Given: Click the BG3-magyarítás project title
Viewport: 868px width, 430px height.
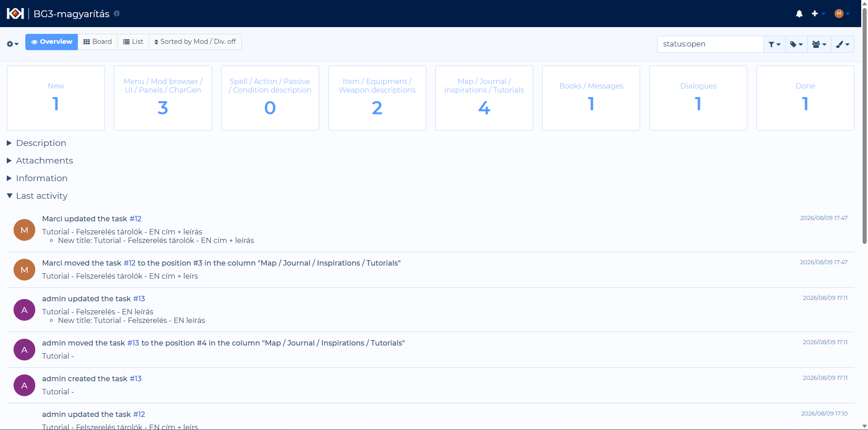Looking at the screenshot, I should pyautogui.click(x=71, y=14).
